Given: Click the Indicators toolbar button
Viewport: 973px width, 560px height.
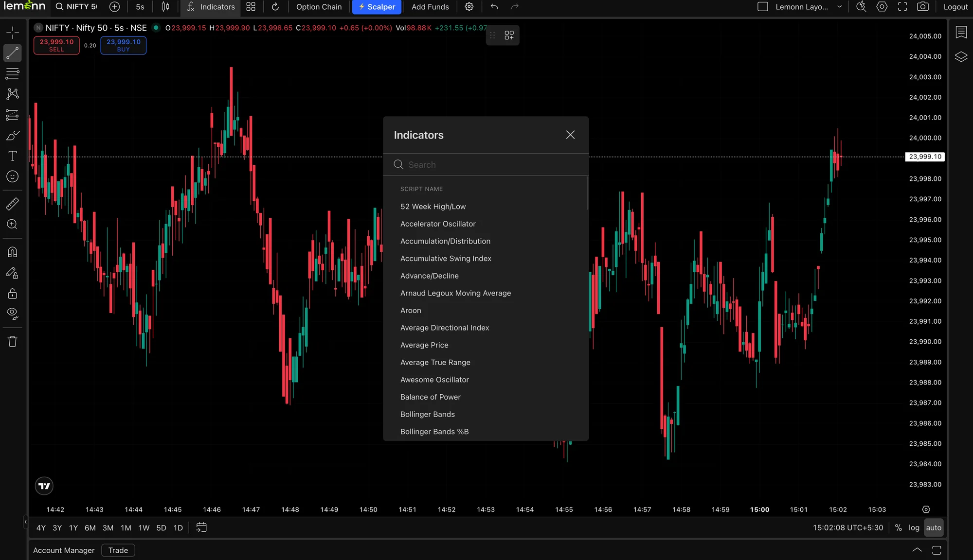Looking at the screenshot, I should (x=211, y=7).
